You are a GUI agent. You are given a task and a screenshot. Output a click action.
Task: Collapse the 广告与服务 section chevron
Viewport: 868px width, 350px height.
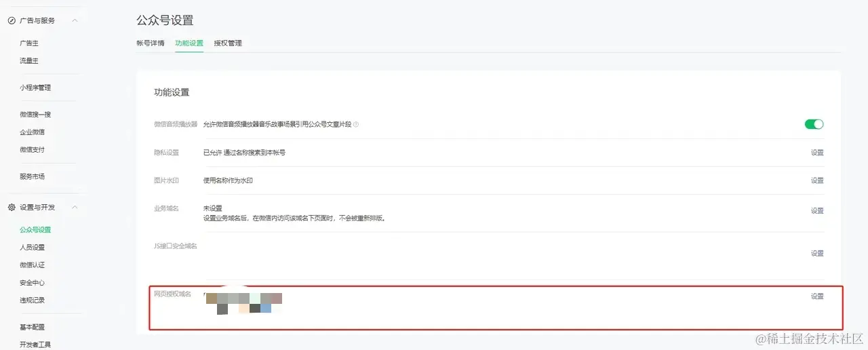click(75, 20)
